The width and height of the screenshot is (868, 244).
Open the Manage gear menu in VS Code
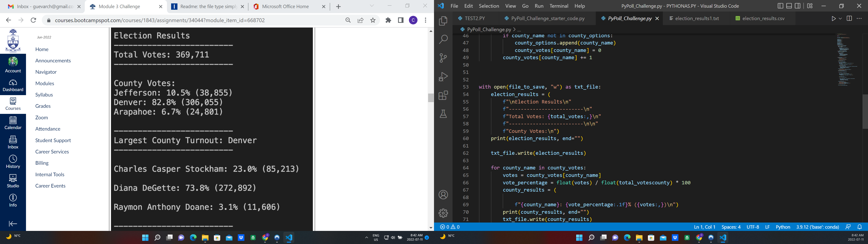[443, 213]
